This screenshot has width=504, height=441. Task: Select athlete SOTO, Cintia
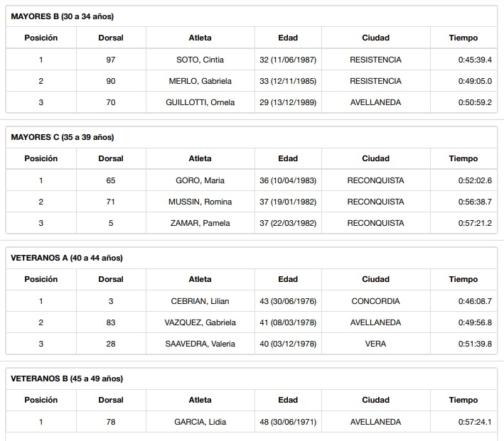pos(200,60)
